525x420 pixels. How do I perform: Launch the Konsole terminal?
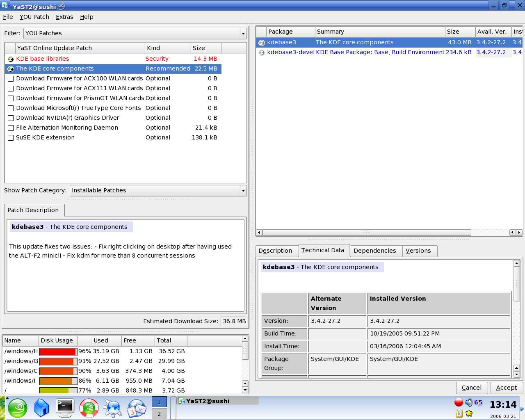pyautogui.click(x=65, y=408)
